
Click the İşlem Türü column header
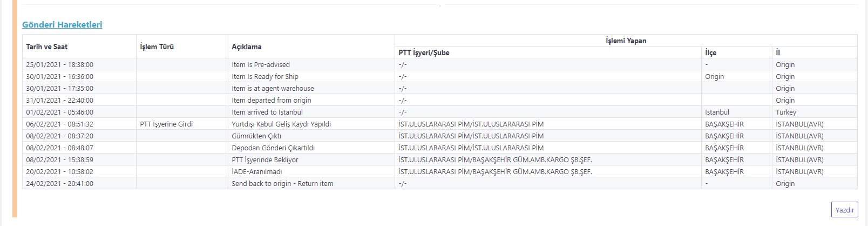(x=157, y=46)
